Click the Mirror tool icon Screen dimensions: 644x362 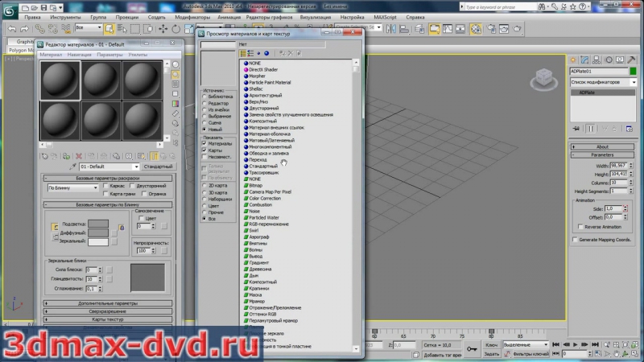(391, 29)
